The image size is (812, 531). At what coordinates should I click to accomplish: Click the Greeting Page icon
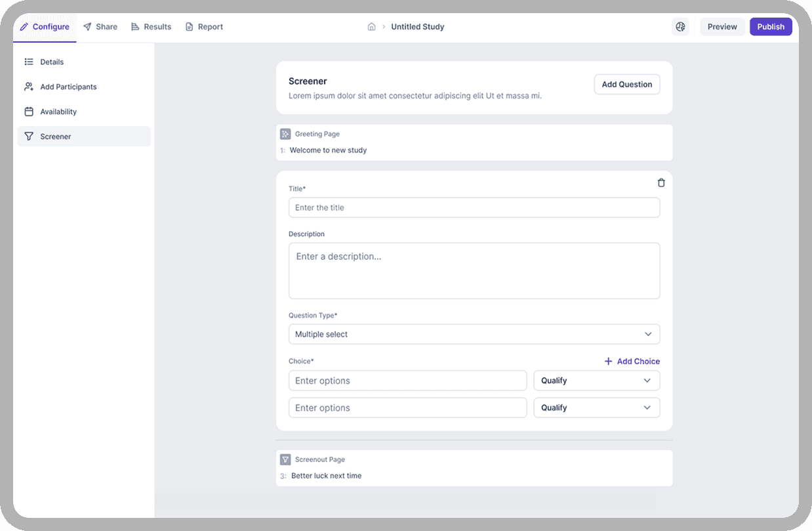coord(285,134)
